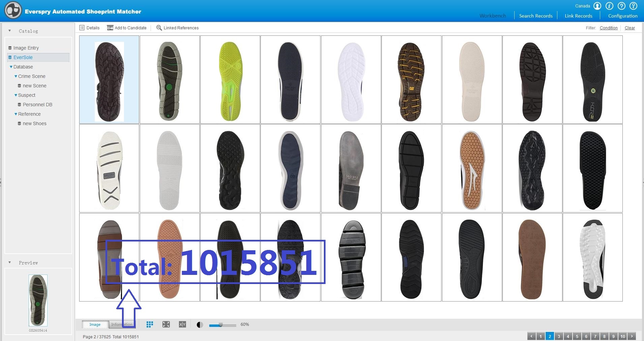Go to page 1
644x341 pixels.
coord(541,336)
